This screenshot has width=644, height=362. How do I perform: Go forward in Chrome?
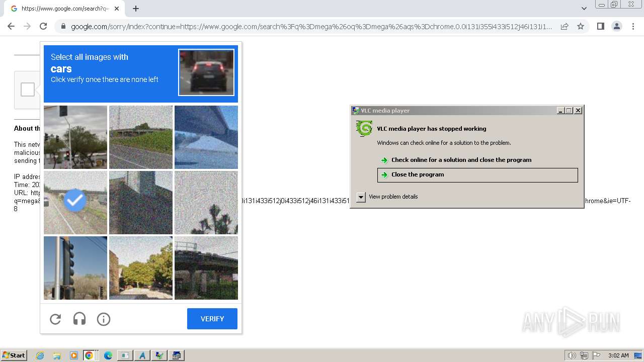point(27,26)
